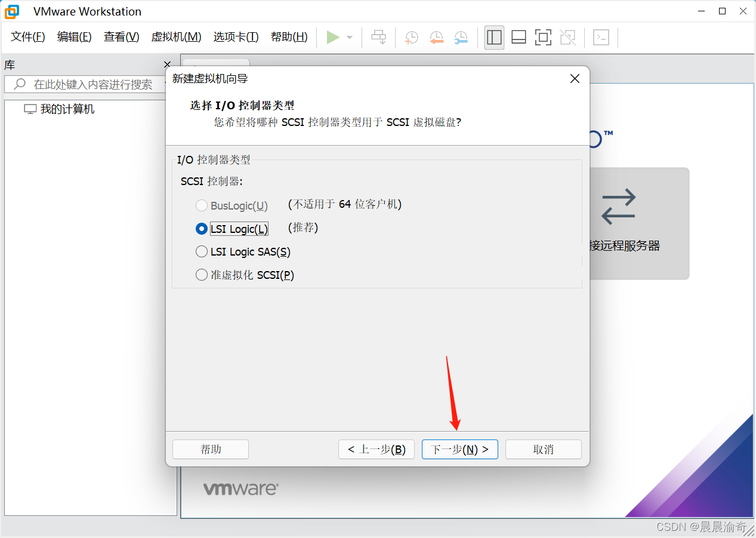756x538 pixels.
Task: Click the take snapshot toolbar icon
Action: coord(411,37)
